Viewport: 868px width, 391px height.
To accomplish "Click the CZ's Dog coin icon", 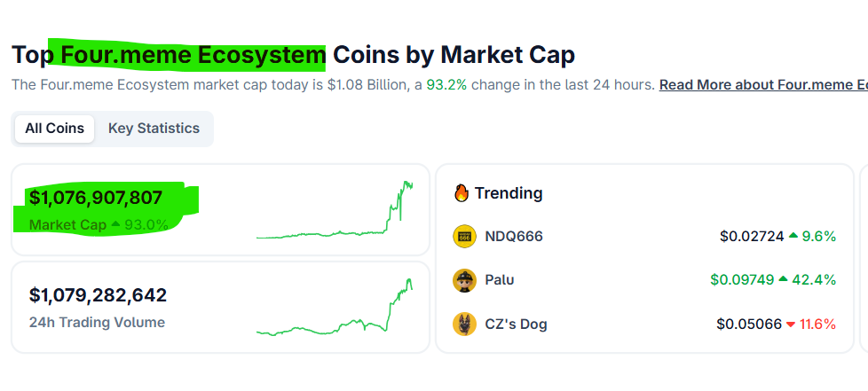I will point(464,324).
